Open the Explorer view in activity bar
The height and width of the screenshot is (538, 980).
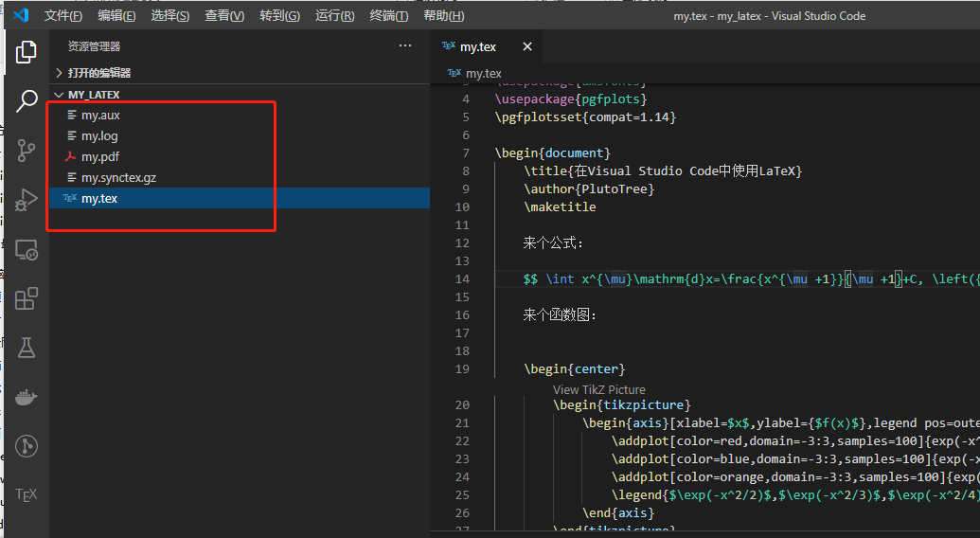tap(26, 52)
